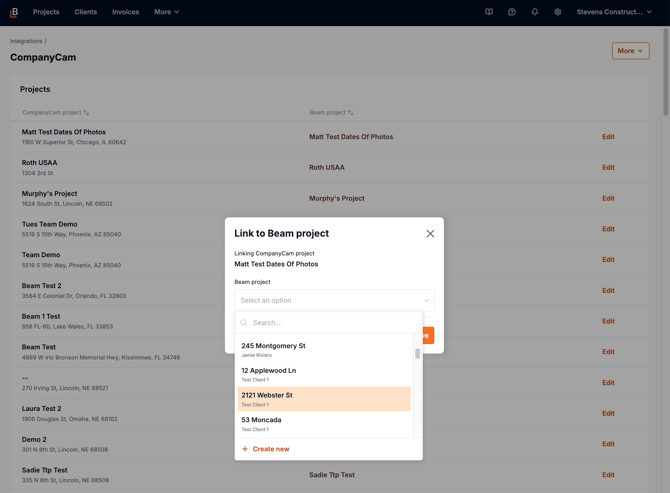Click Beam project link Murphy's Project
Viewport: 670px width, 493px height.
coord(337,198)
